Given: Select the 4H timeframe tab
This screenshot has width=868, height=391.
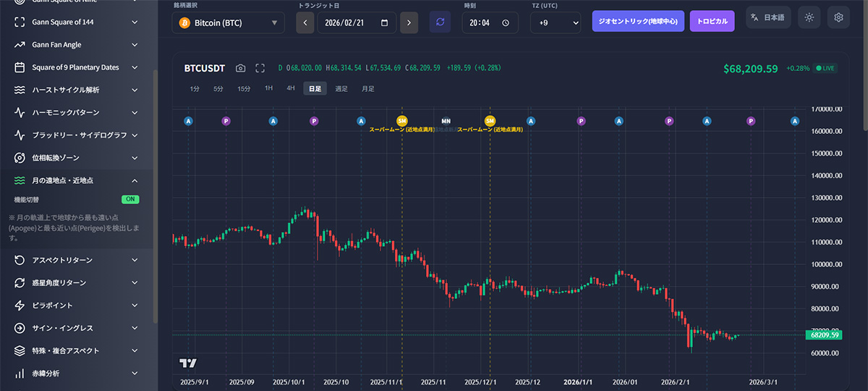Looking at the screenshot, I should pyautogui.click(x=291, y=88).
